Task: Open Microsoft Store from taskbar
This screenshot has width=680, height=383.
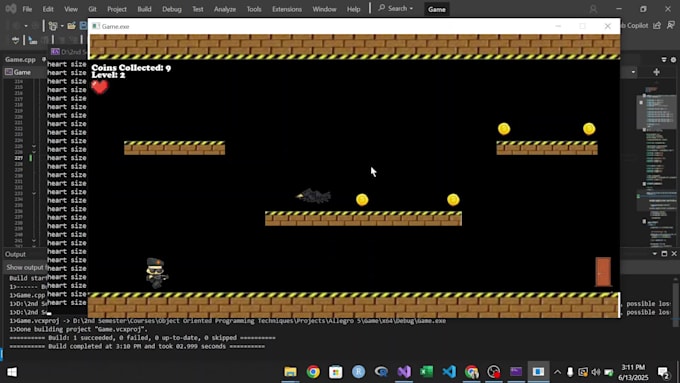Action: coord(336,372)
